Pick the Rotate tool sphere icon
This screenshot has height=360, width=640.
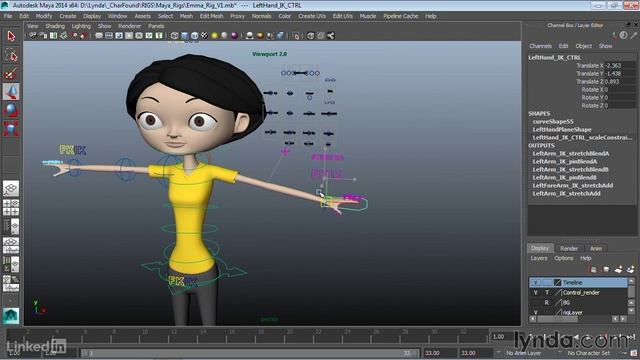tap(11, 110)
